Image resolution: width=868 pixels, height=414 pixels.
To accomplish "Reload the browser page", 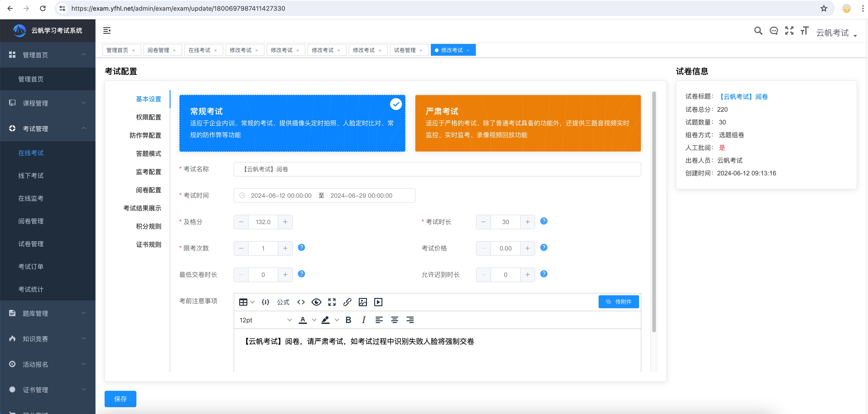I will 43,8.
